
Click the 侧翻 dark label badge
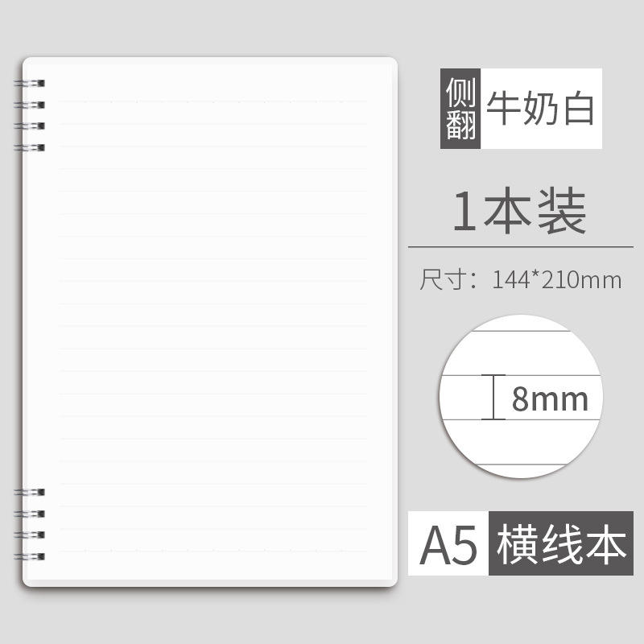460,109
